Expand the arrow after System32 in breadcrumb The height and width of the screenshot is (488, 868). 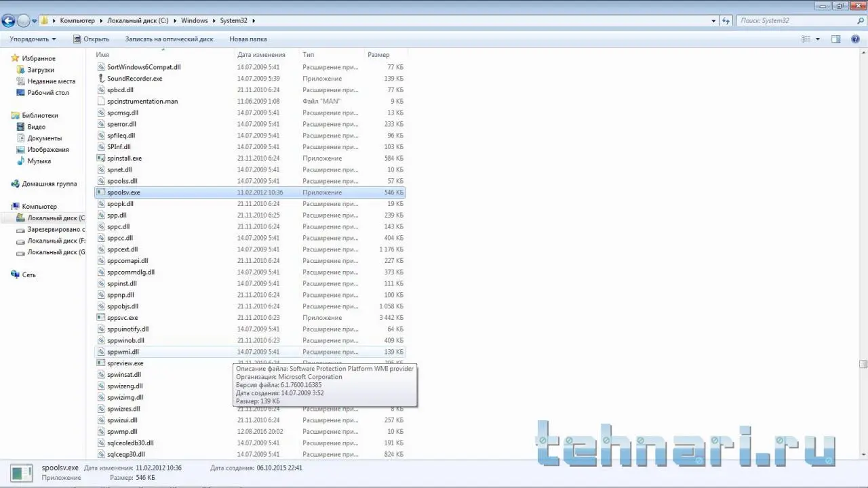pos(254,21)
